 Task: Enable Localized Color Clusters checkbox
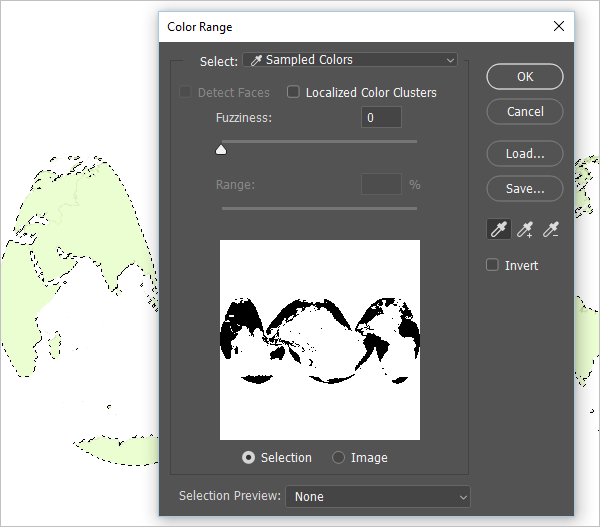(293, 92)
